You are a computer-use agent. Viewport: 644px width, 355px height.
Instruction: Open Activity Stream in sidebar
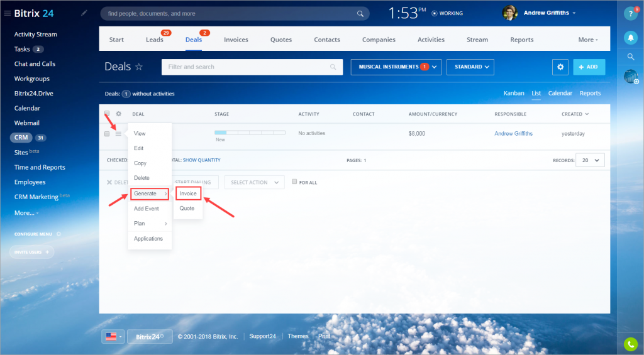(36, 35)
